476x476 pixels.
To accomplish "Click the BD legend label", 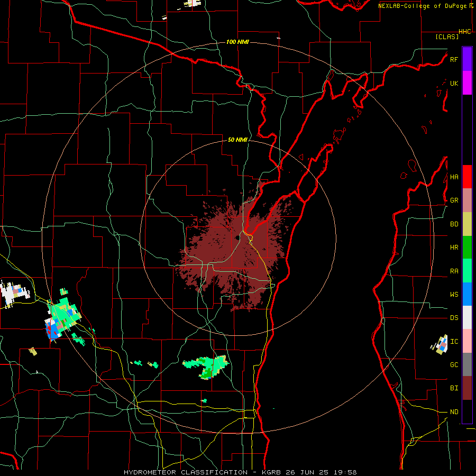I will coord(454,224).
